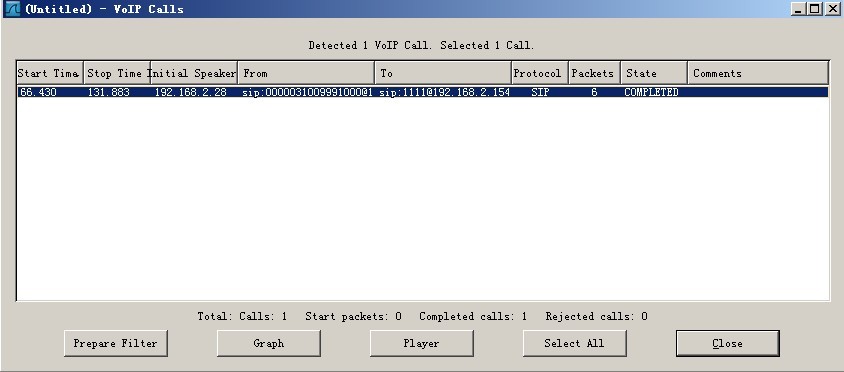Click the COMPLETED state cell in call row
844x372 pixels.
pyautogui.click(x=651, y=92)
